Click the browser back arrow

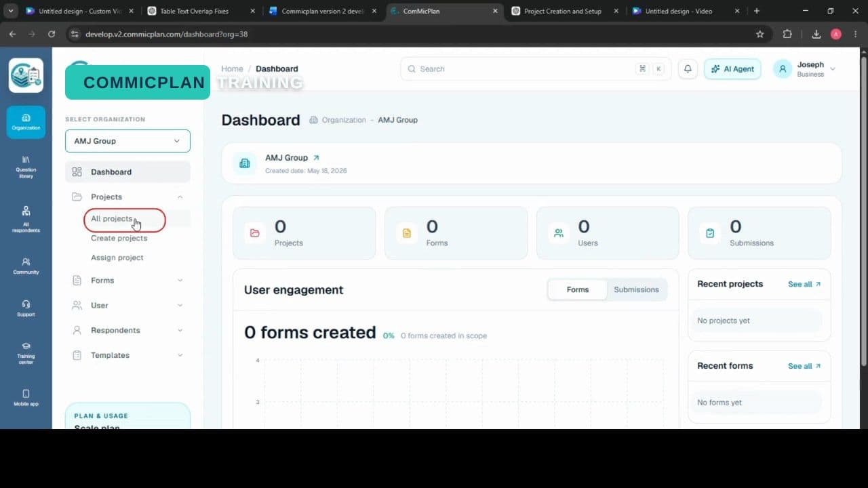[x=12, y=34]
